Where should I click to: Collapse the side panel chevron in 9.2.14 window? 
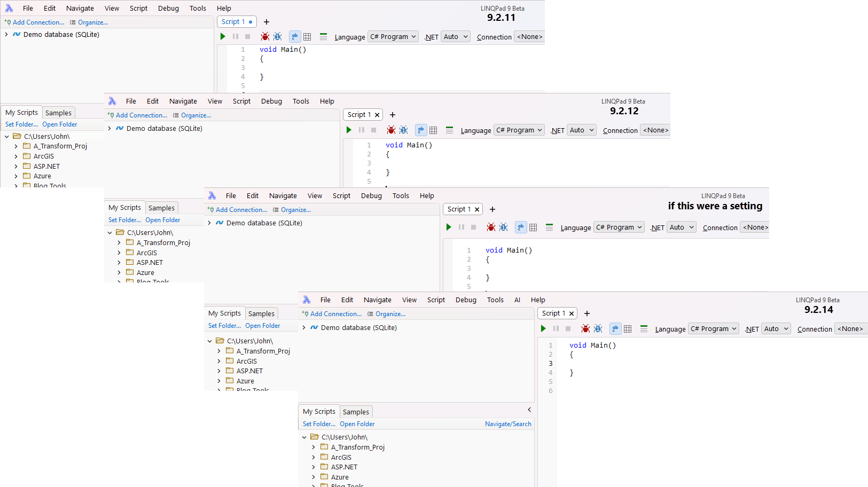click(529, 410)
